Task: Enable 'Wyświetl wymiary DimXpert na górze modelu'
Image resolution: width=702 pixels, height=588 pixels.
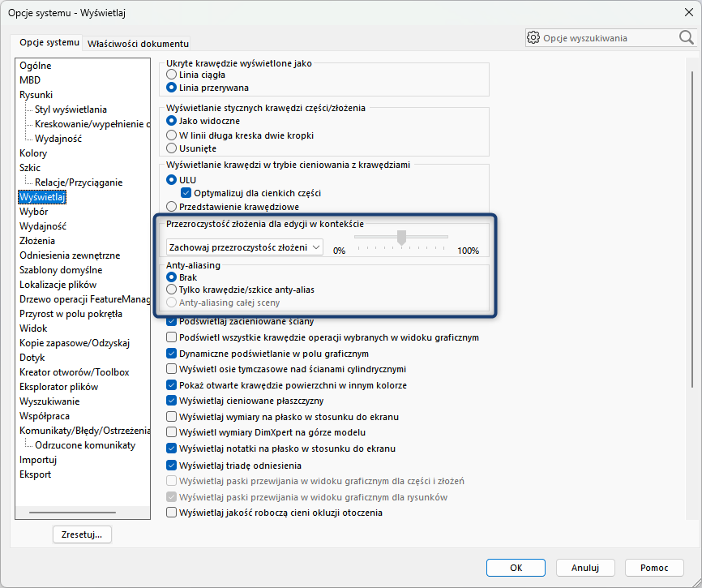Action: tap(171, 432)
